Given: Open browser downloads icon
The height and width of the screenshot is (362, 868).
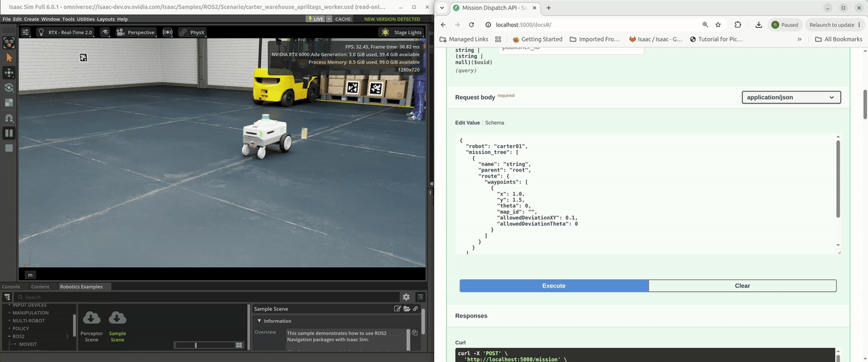Looking at the screenshot, I should coord(758,24).
